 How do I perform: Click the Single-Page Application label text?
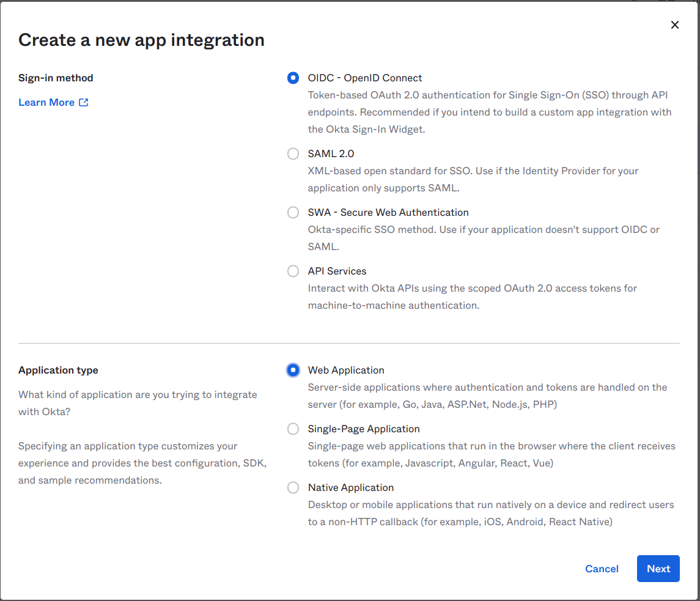pos(364,429)
